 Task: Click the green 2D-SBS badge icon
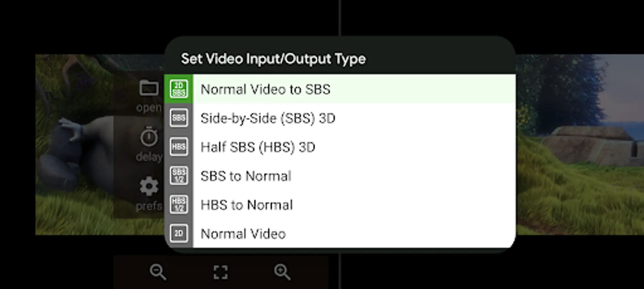pos(178,89)
